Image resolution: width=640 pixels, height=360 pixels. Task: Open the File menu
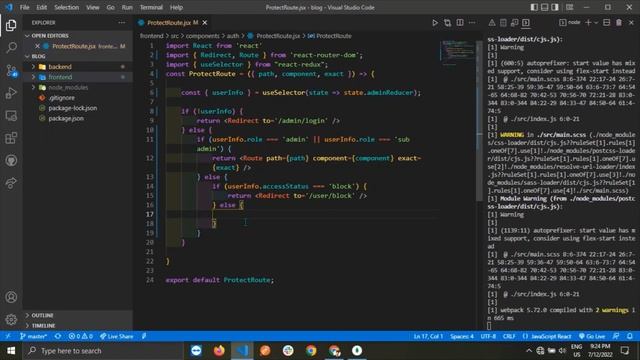(24, 7)
